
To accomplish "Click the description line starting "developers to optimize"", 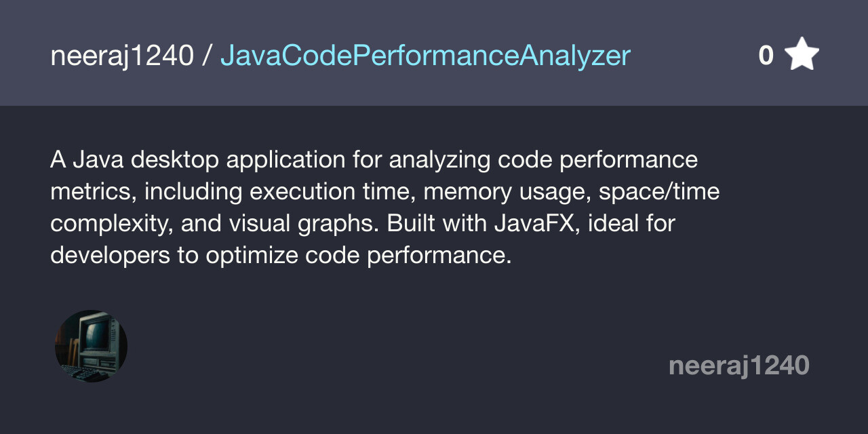I will (x=281, y=256).
